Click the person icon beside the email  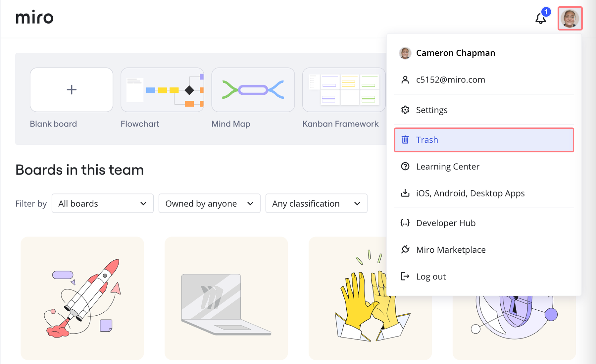point(405,80)
